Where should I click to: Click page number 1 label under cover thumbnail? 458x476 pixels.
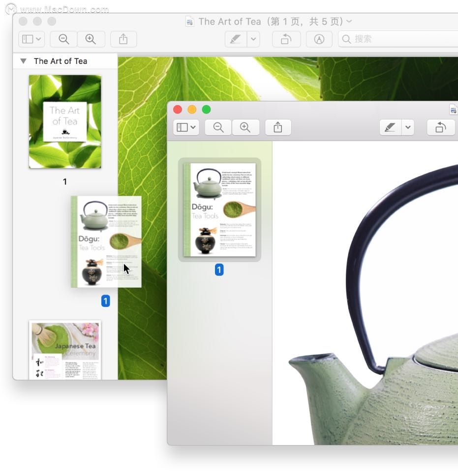(x=65, y=181)
